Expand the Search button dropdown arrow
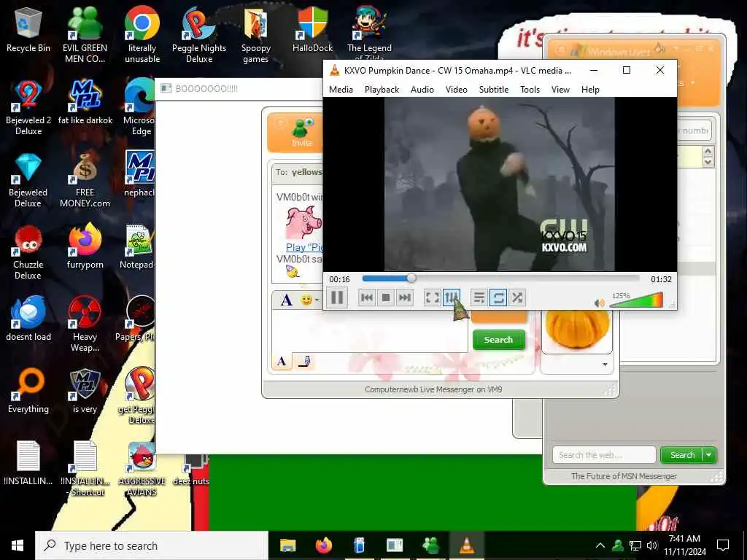 pyautogui.click(x=709, y=455)
